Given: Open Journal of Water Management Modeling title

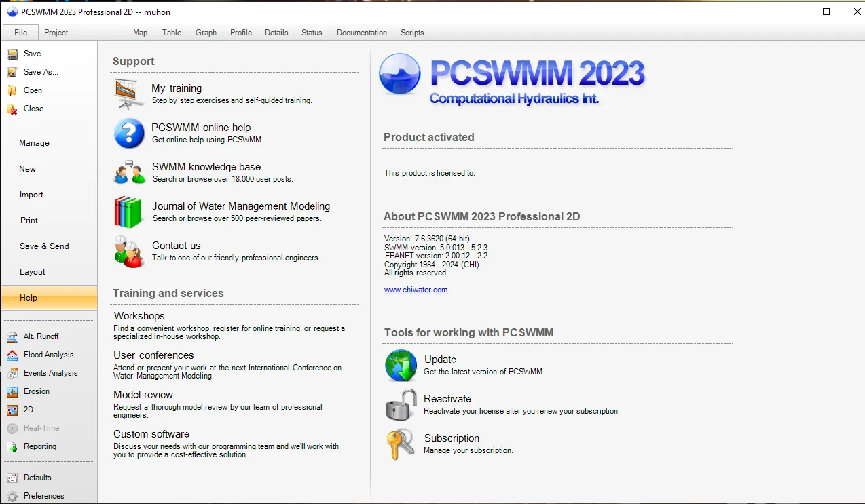Looking at the screenshot, I should (x=241, y=206).
